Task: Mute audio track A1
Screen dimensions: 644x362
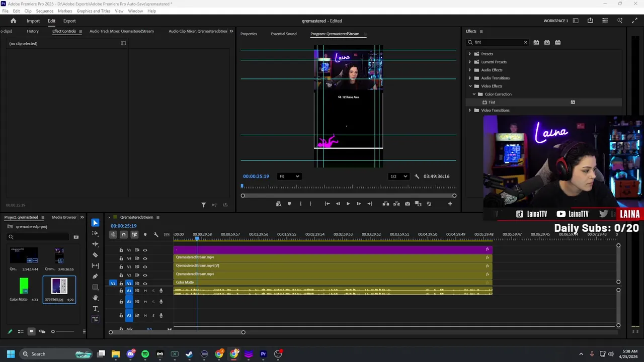Action: coord(145,291)
